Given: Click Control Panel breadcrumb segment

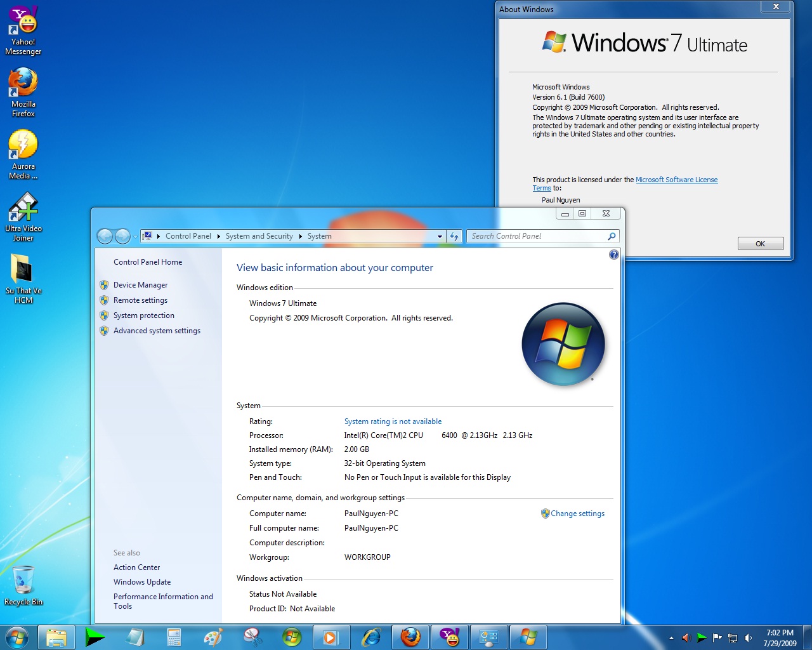Looking at the screenshot, I should [188, 236].
